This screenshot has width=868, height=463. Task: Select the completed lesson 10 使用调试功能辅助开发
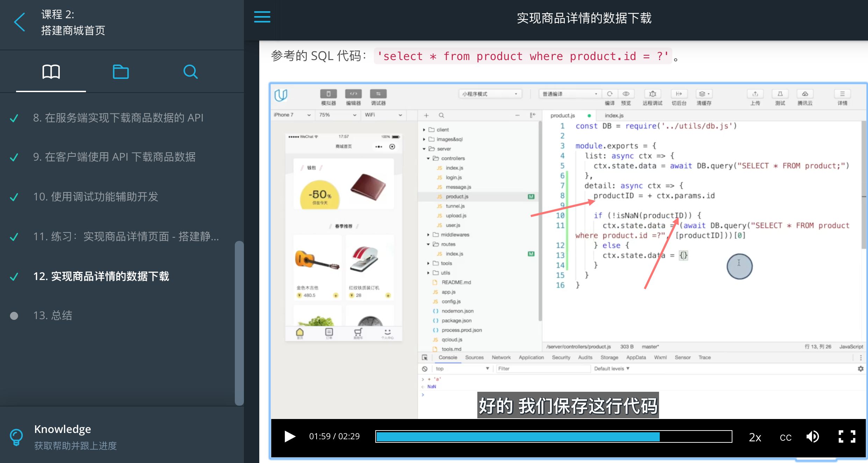click(96, 197)
